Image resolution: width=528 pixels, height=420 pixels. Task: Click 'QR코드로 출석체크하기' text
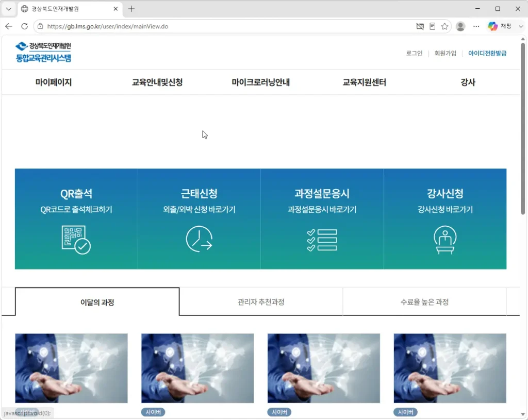76,209
